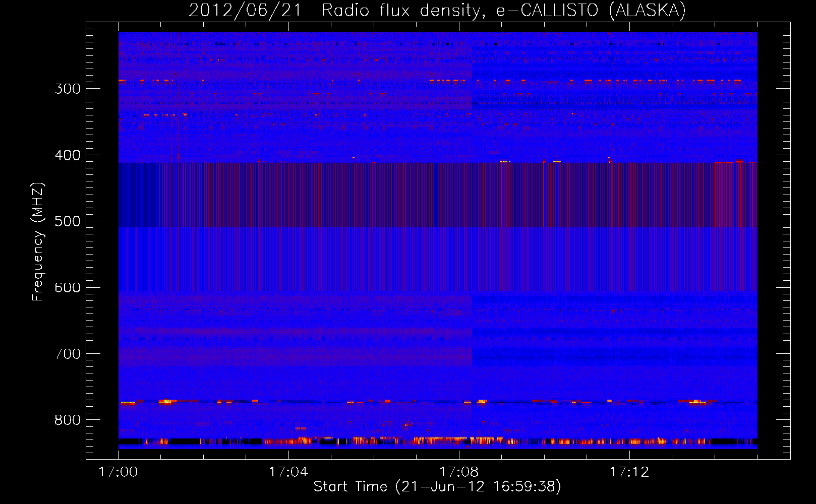Click the 800 frequency tick label
Screen dimensions: 816x504
coord(68,420)
